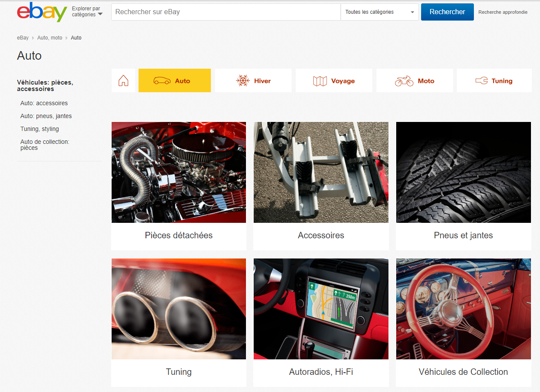This screenshot has width=540, height=392.
Task: Open the home icon tab
Action: pyautogui.click(x=123, y=81)
